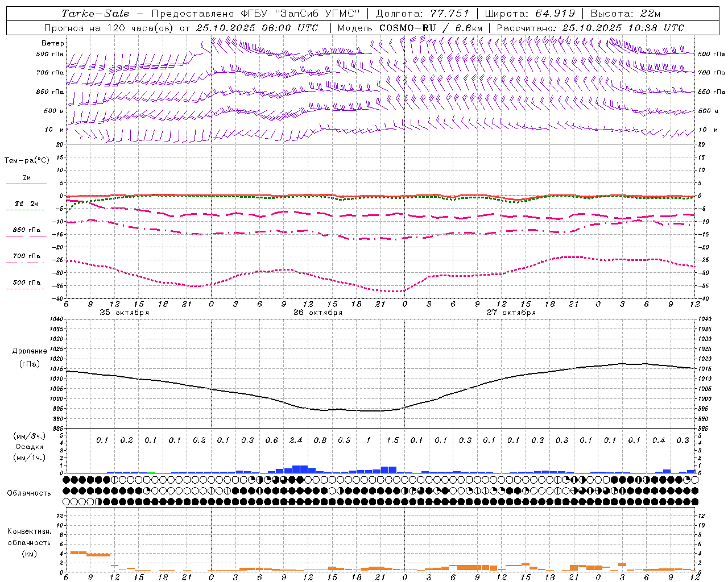The height and width of the screenshot is (582, 728).
Task: Click the Tarko-Sale station title
Action: click(96, 14)
